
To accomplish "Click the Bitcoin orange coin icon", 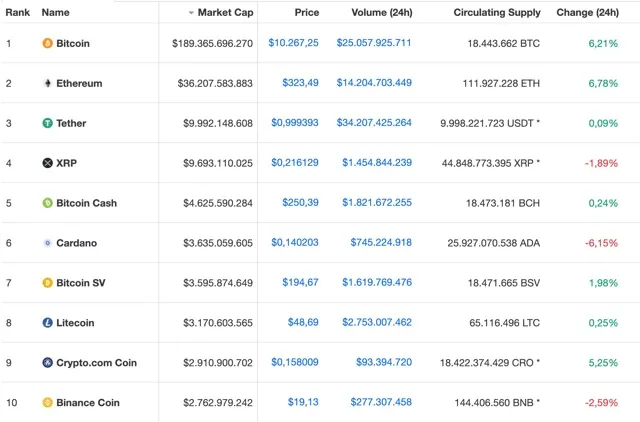I will pyautogui.click(x=47, y=43).
